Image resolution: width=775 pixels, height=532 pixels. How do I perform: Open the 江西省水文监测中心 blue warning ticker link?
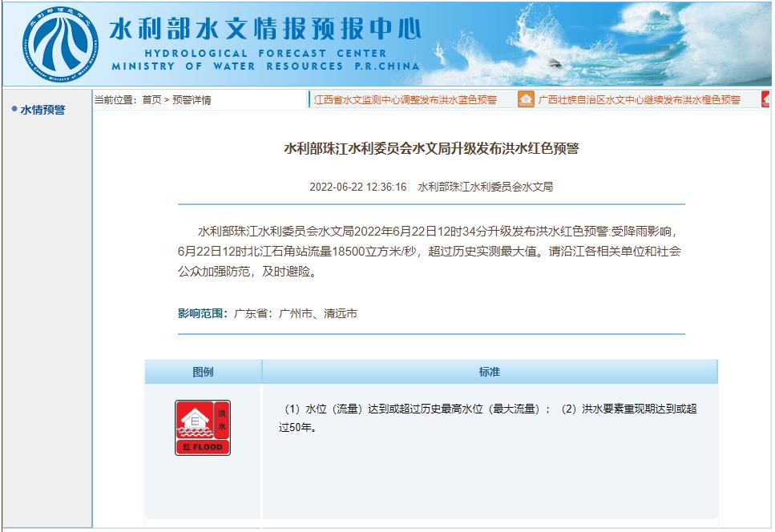406,100
